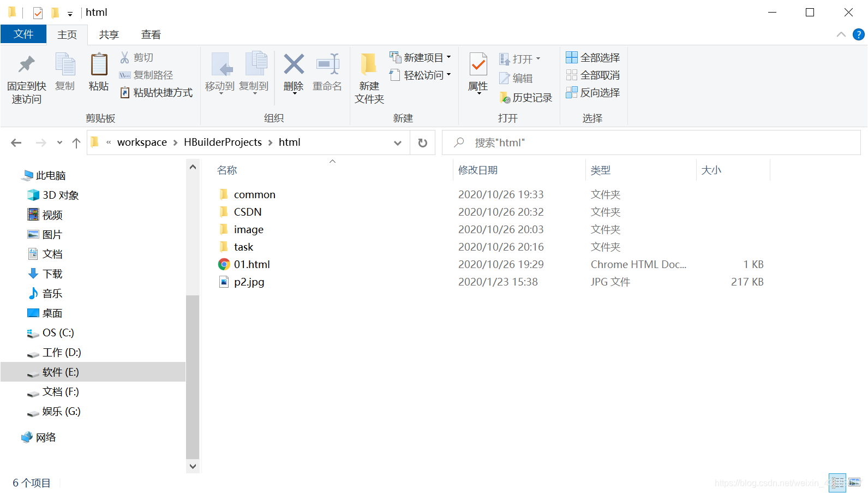This screenshot has height=493, width=868.
Task: Click the Move to ribbon button
Action: 220,73
